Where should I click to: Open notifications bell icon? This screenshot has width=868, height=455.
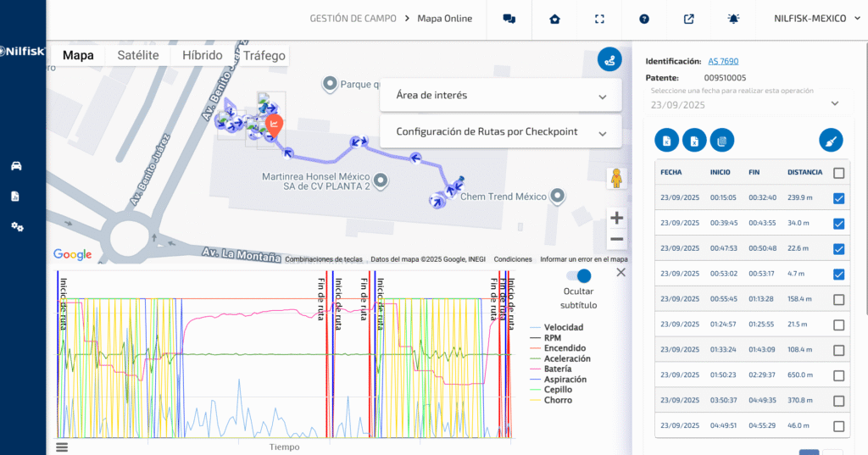[x=733, y=19]
